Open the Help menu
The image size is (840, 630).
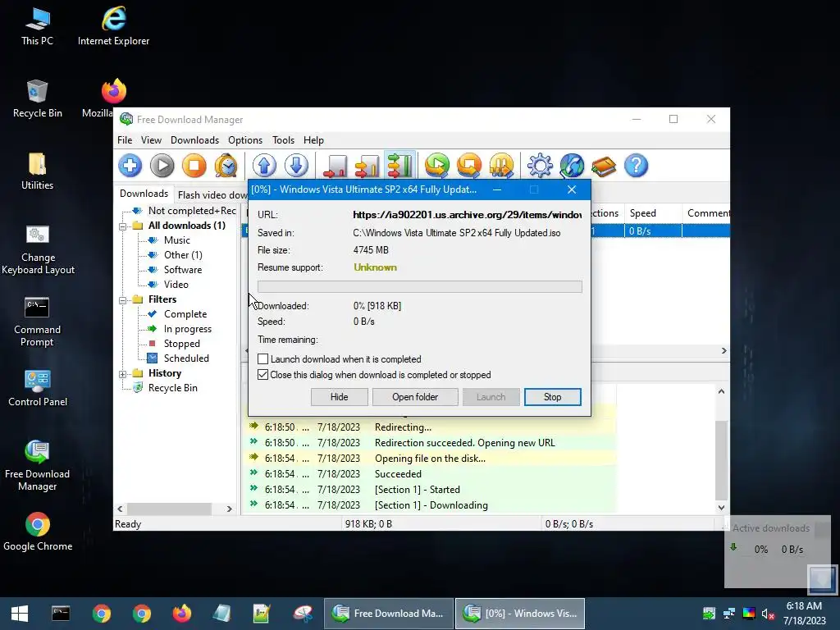pyautogui.click(x=313, y=139)
